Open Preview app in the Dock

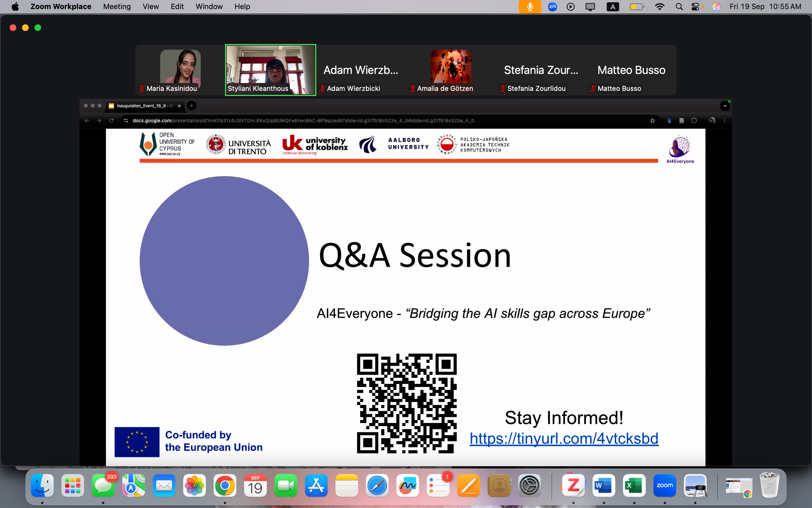pos(695,485)
